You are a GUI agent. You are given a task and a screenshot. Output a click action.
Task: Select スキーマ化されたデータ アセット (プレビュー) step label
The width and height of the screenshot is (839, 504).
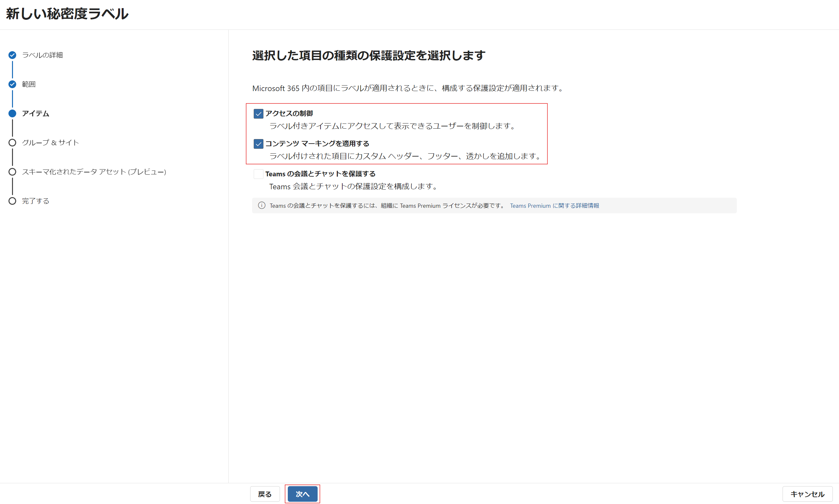(x=94, y=172)
